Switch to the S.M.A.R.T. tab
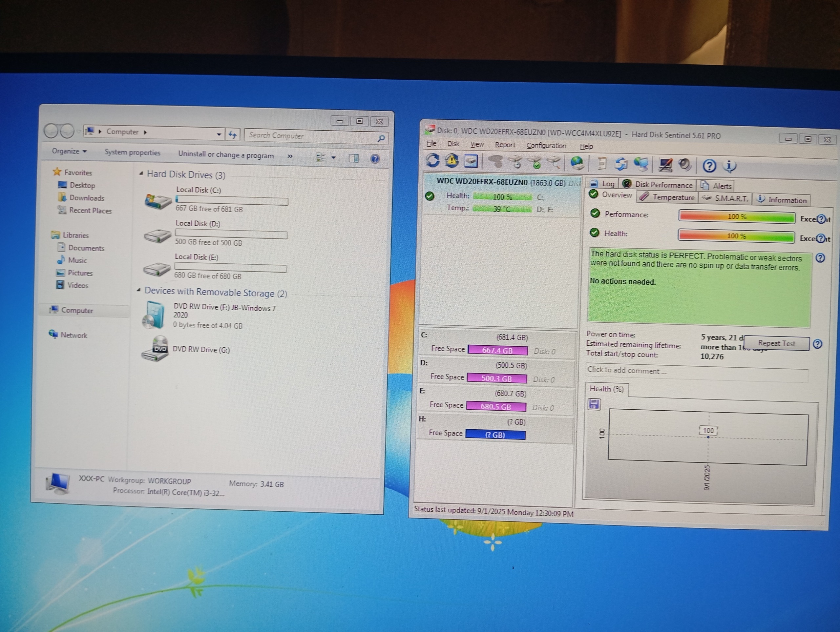 (x=724, y=198)
